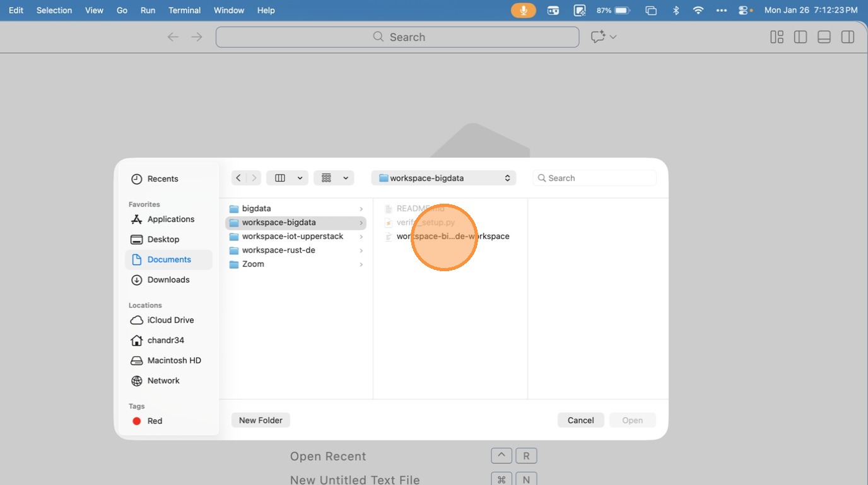The width and height of the screenshot is (868, 485).
Task: Select the workspace-bigdata folder row
Action: click(x=296, y=223)
